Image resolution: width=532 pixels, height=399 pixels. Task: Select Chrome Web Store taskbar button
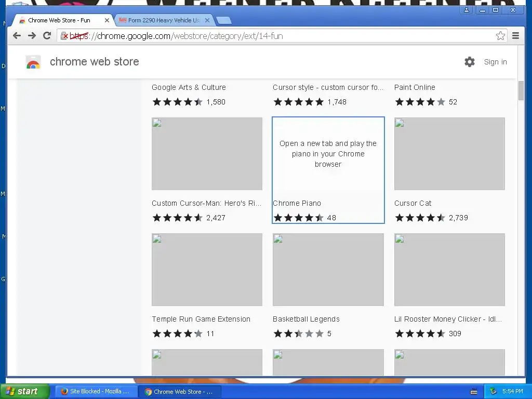(x=179, y=392)
